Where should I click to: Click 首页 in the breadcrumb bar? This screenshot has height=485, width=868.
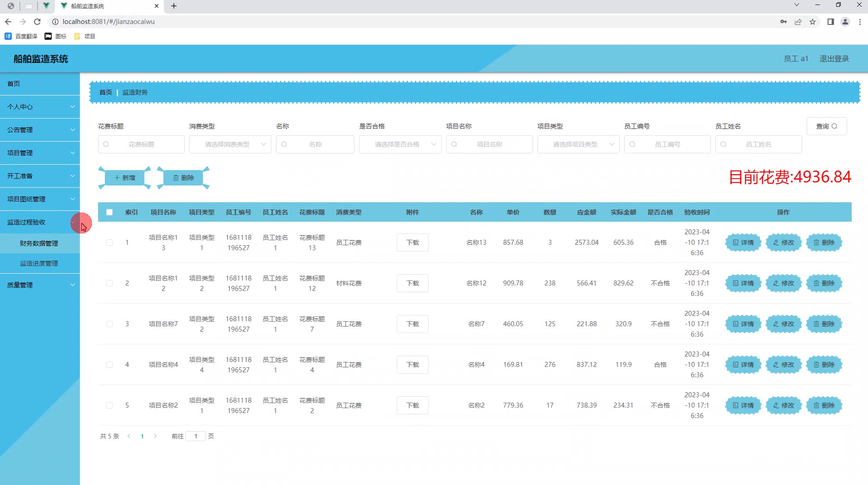tap(106, 92)
